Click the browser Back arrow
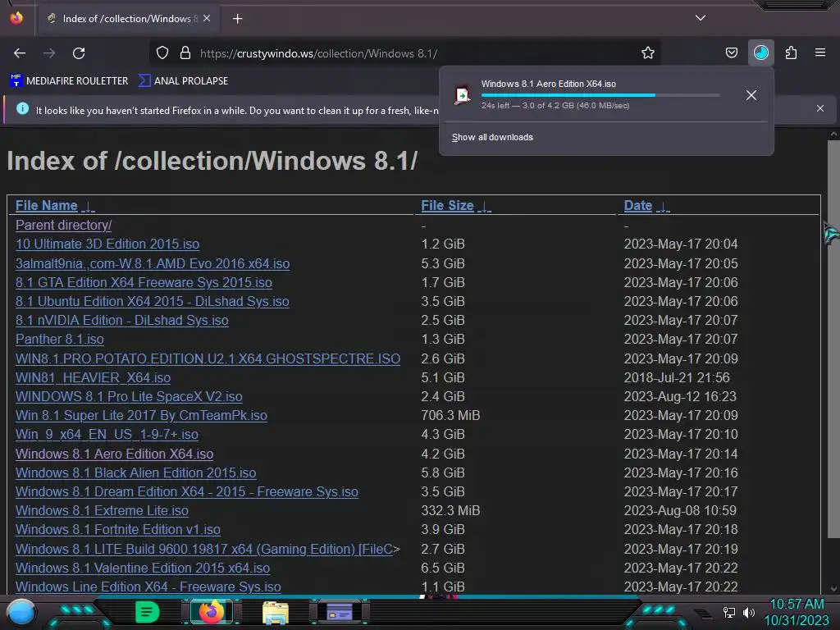Viewport: 840px width, 630px height. tap(20, 53)
